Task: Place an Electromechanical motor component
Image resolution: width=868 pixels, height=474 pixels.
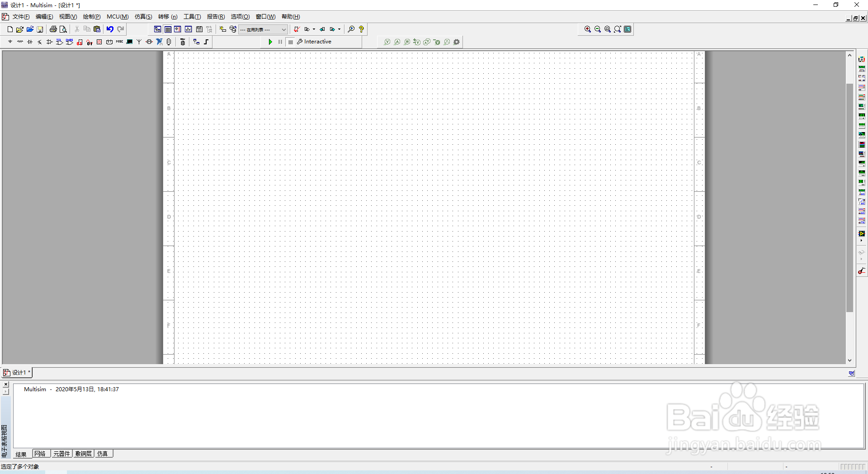Action: tap(149, 42)
